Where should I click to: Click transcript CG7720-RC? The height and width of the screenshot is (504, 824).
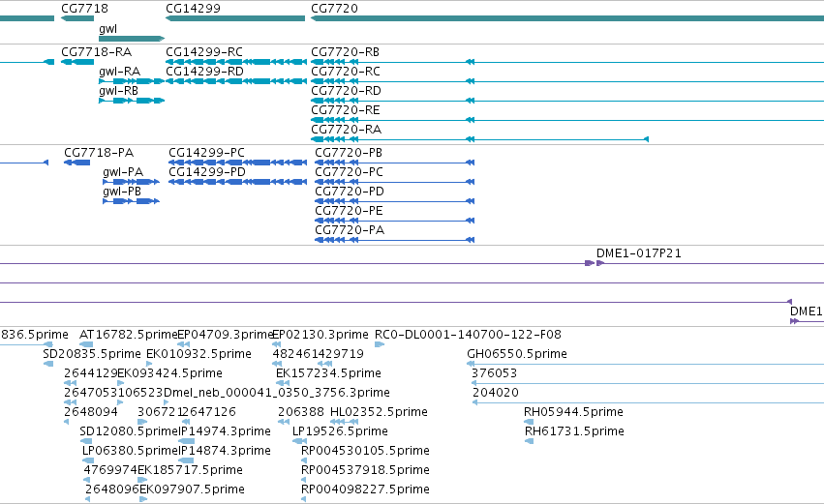tap(346, 72)
